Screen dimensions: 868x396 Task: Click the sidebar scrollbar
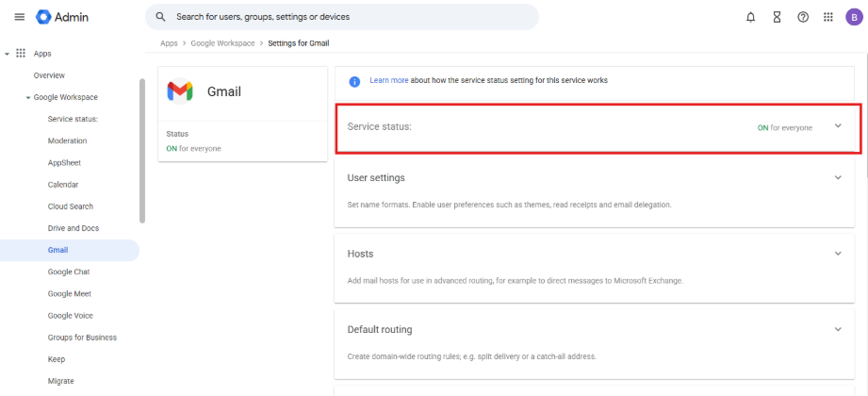point(142,151)
